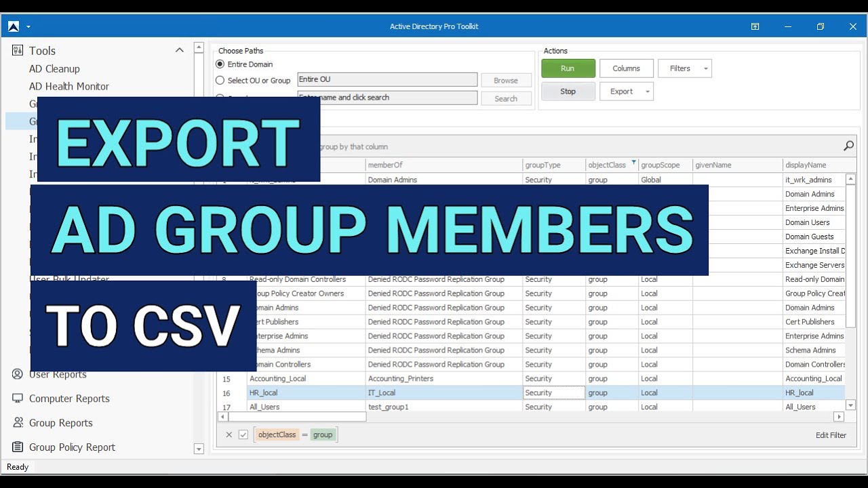Click the group filter value token
Viewport: 868px width, 488px height.
[x=323, y=435]
